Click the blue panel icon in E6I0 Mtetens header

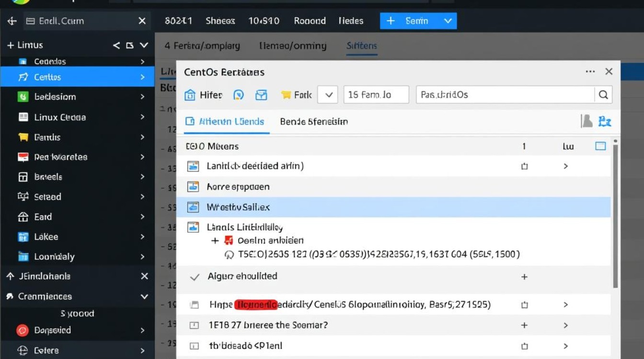pyautogui.click(x=600, y=146)
